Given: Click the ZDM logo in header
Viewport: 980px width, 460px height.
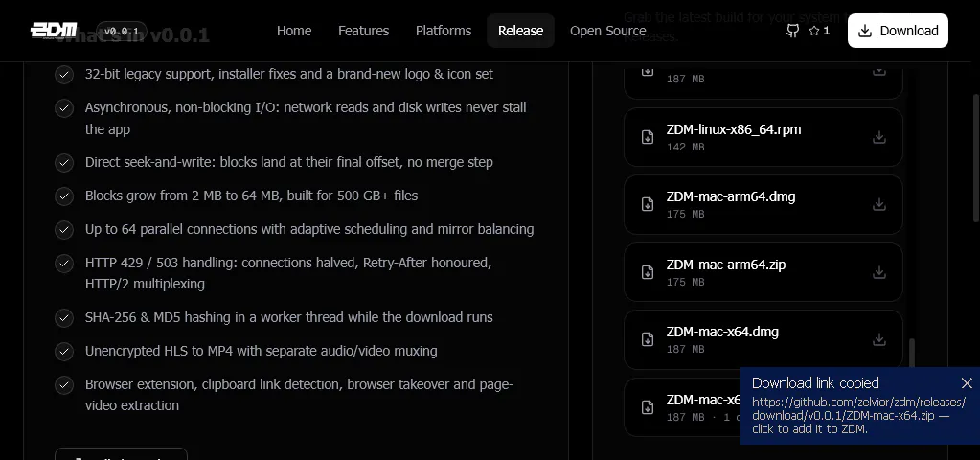Looking at the screenshot, I should (54, 30).
